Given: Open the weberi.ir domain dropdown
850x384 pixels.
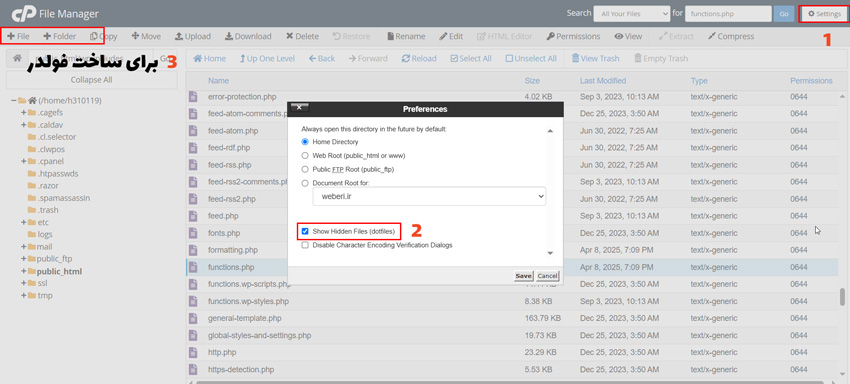Looking at the screenshot, I should (429, 196).
